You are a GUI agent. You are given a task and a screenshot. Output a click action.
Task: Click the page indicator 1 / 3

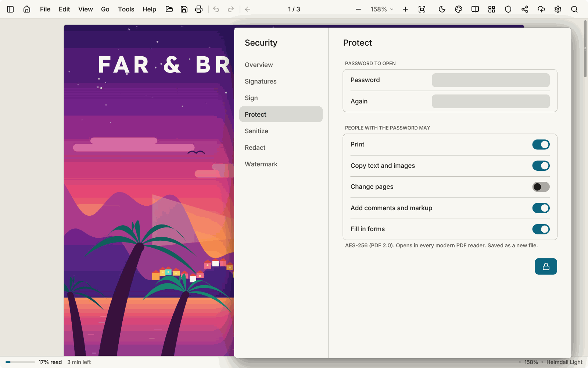(294, 9)
